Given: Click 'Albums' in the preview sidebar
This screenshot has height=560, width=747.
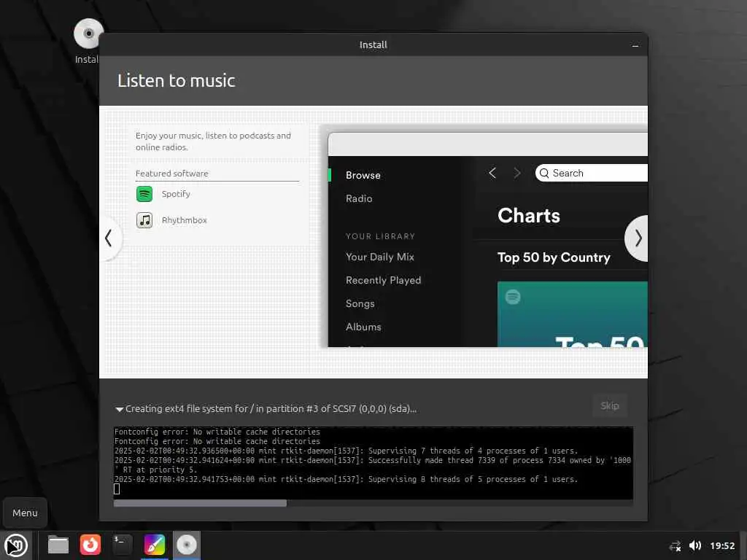Looking at the screenshot, I should [x=363, y=327].
